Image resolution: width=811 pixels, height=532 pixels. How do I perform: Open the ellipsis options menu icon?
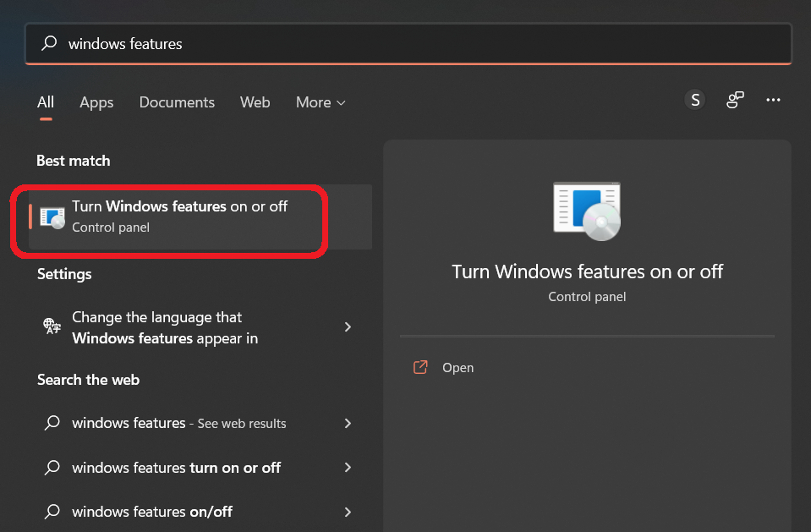click(x=773, y=99)
